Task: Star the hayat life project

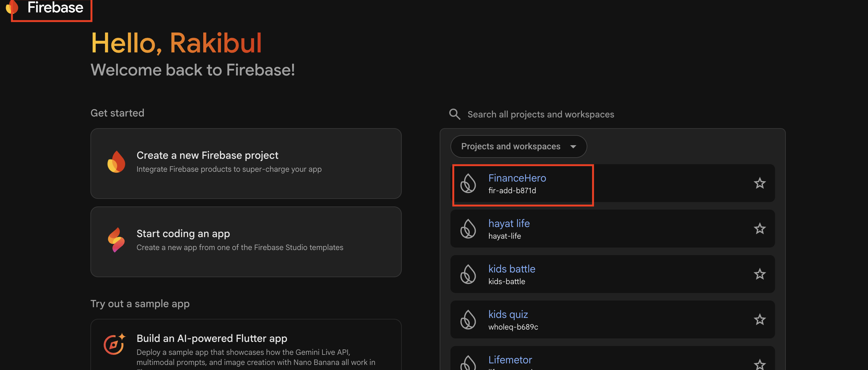Action: point(760,229)
